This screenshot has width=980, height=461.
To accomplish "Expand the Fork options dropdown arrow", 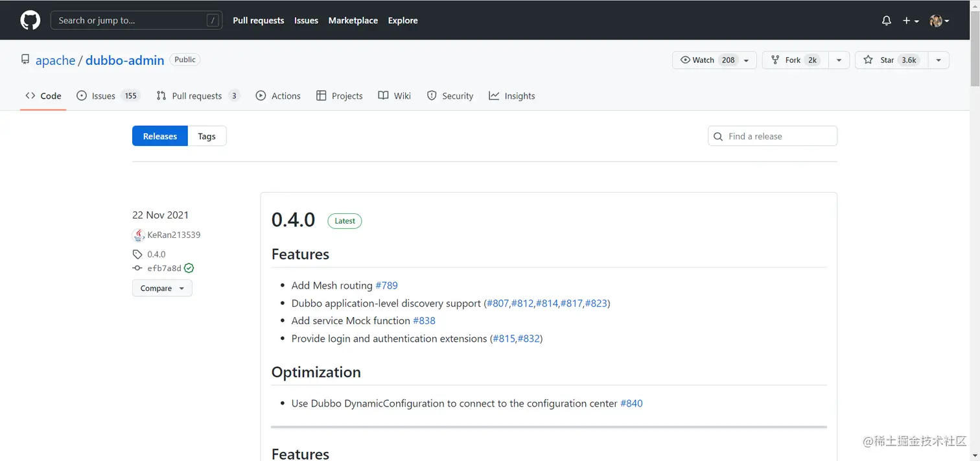I will point(839,60).
